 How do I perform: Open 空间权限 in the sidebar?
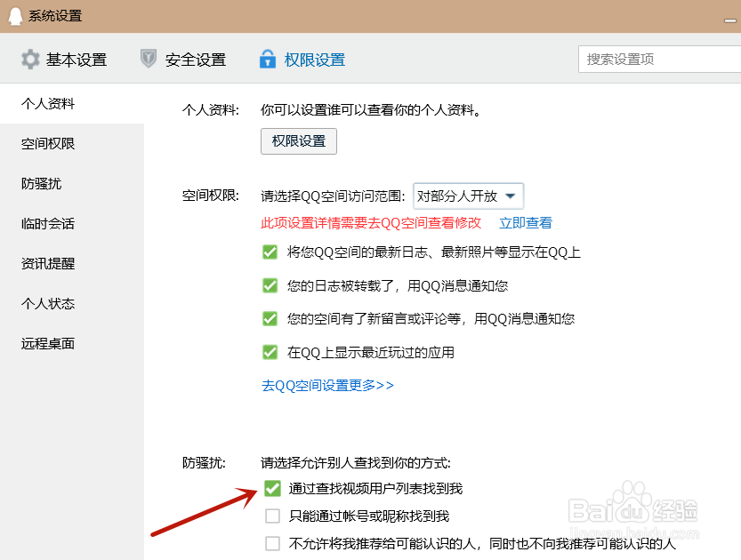click(x=72, y=143)
